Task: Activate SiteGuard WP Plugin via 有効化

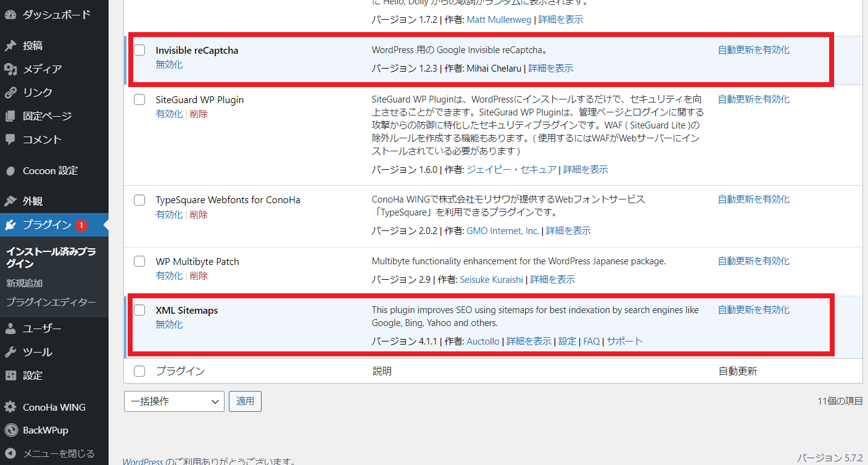Action: click(169, 114)
